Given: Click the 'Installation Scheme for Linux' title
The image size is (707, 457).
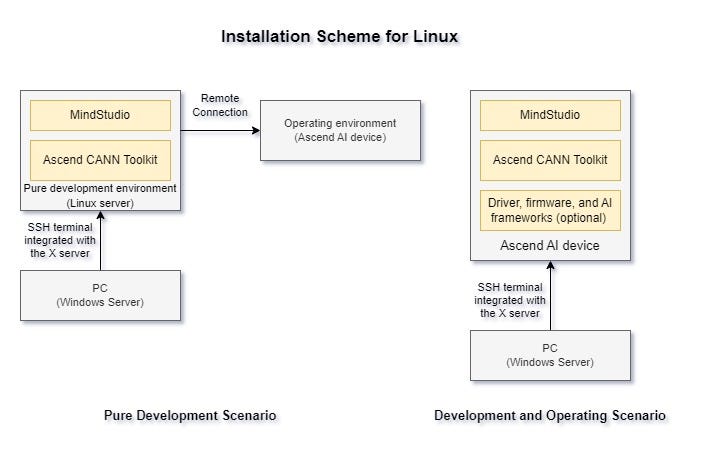Looking at the screenshot, I should click(x=339, y=37).
